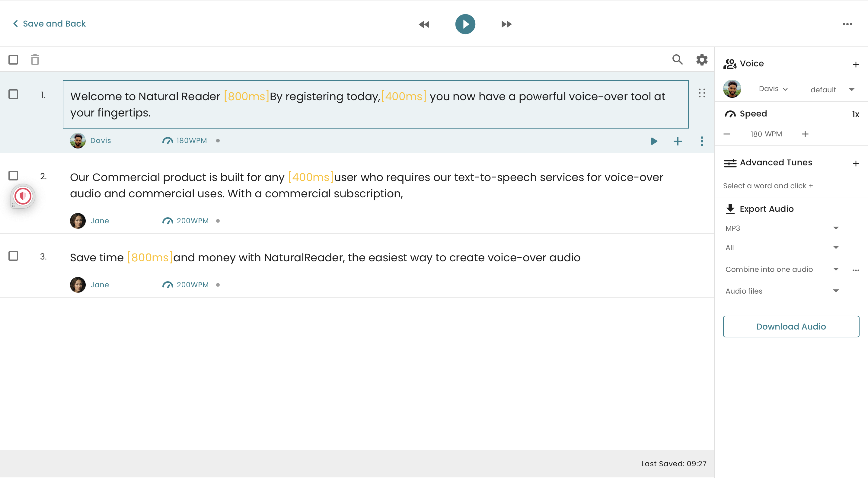Click the fast-forward playback control
Image resolution: width=868 pixels, height=478 pixels.
point(506,24)
